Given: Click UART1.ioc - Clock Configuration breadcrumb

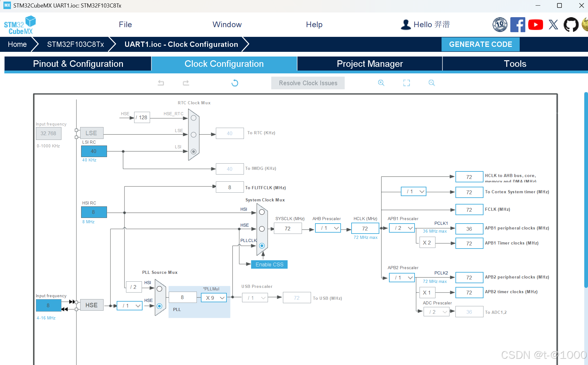Looking at the screenshot, I should click(x=181, y=44).
